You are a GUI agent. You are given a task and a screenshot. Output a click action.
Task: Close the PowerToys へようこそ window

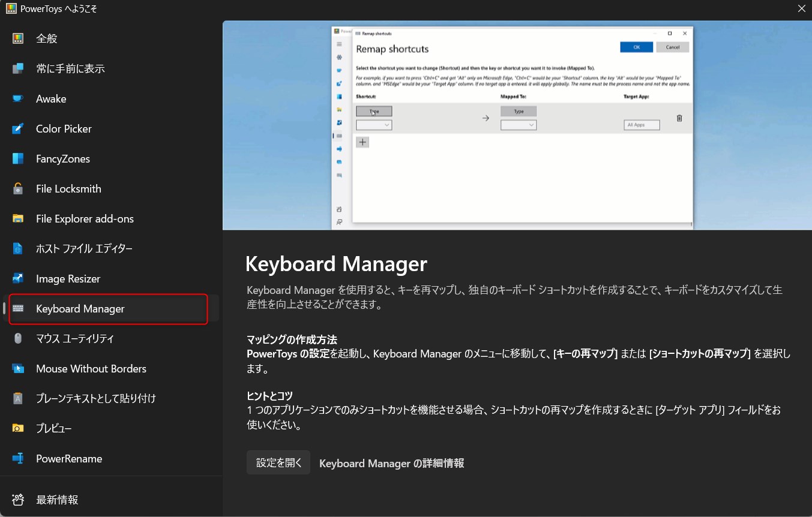click(801, 8)
